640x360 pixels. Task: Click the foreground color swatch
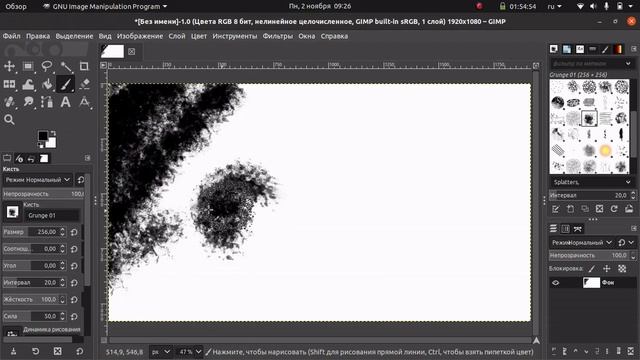coord(43,136)
